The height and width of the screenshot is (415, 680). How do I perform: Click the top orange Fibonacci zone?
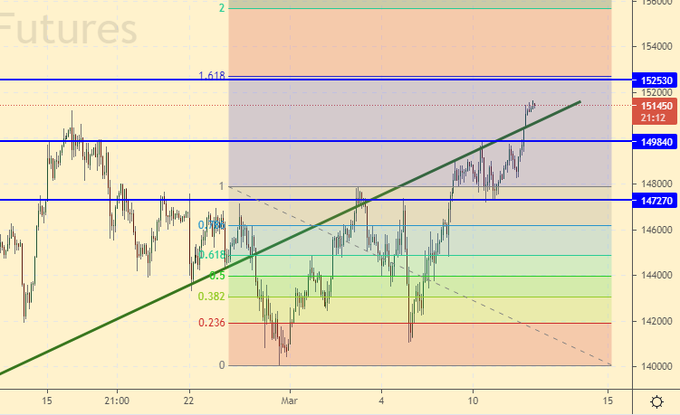[420, 42]
